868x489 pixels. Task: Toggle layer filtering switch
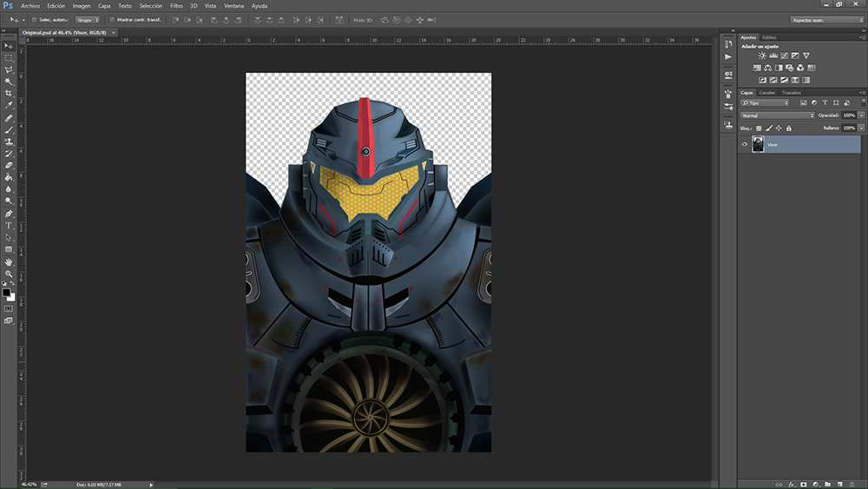click(864, 102)
